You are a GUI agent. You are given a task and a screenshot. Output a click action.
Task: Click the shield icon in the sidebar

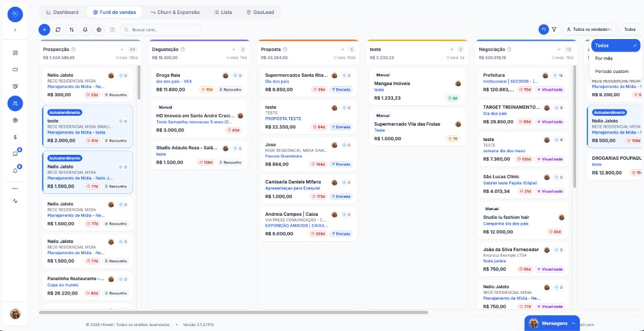15,86
